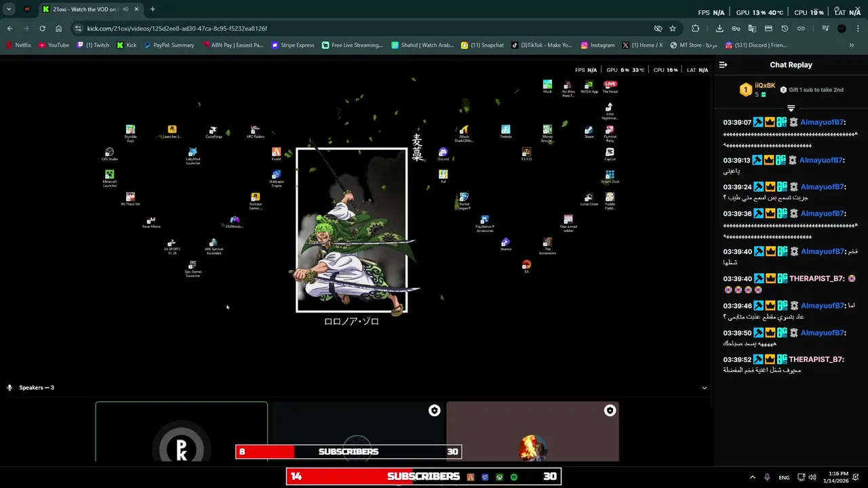Switch the ENG input language
The height and width of the screenshot is (488, 868).
click(x=784, y=477)
